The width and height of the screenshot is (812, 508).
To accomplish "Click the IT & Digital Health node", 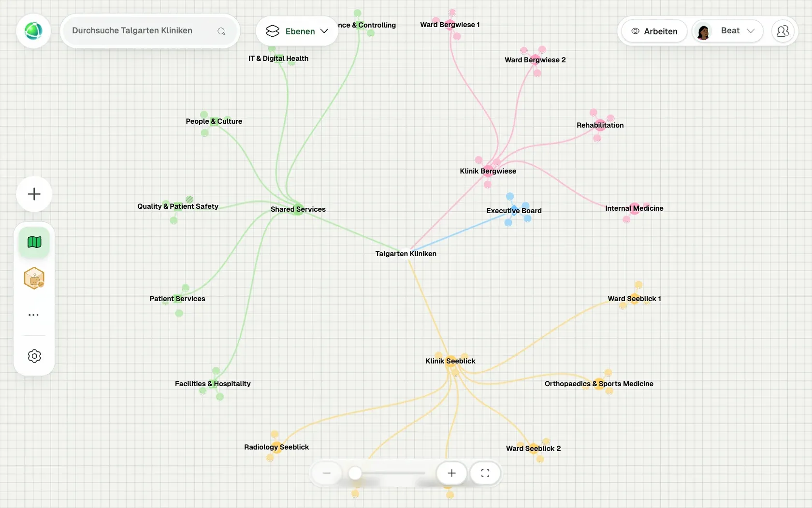I will click(x=278, y=58).
